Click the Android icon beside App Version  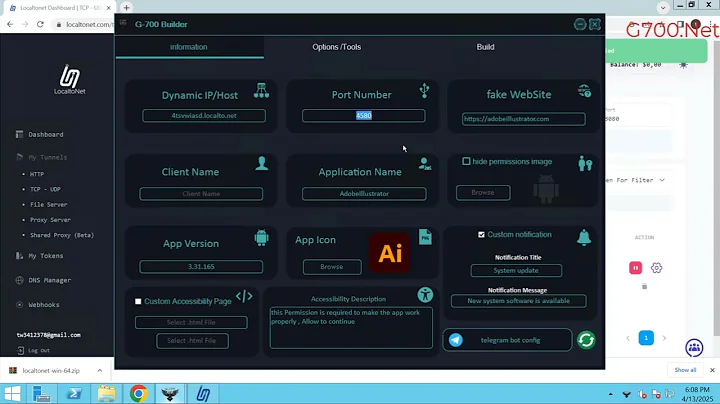[261, 238]
